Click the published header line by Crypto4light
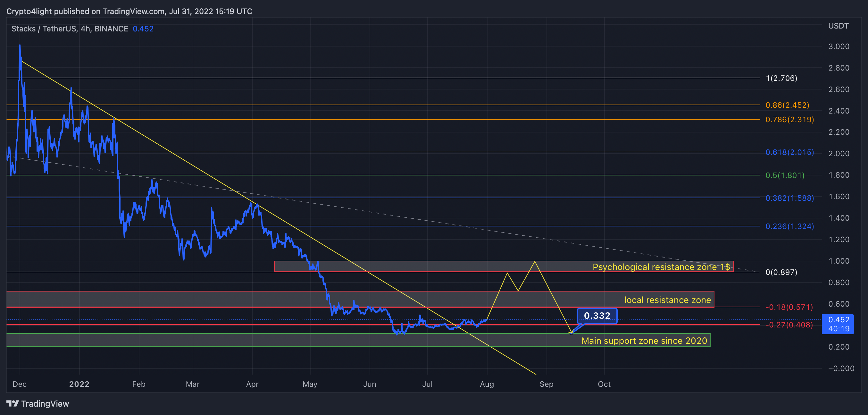 click(x=129, y=12)
